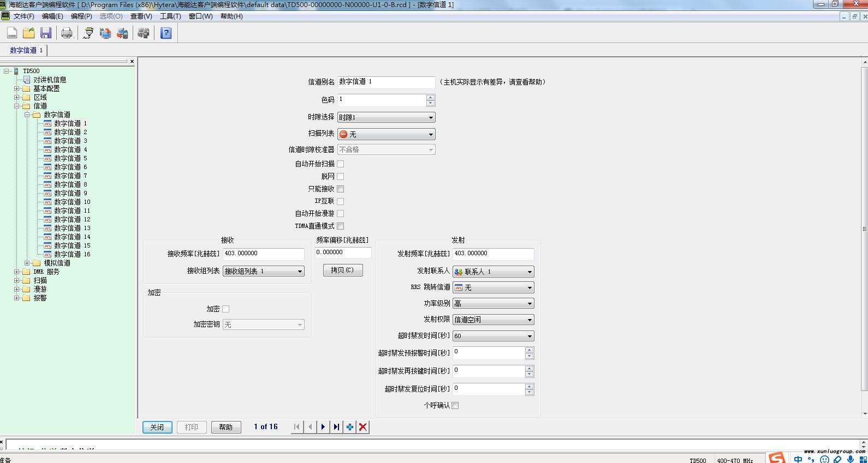Open the 超时禁发时间 dropdown

494,336
